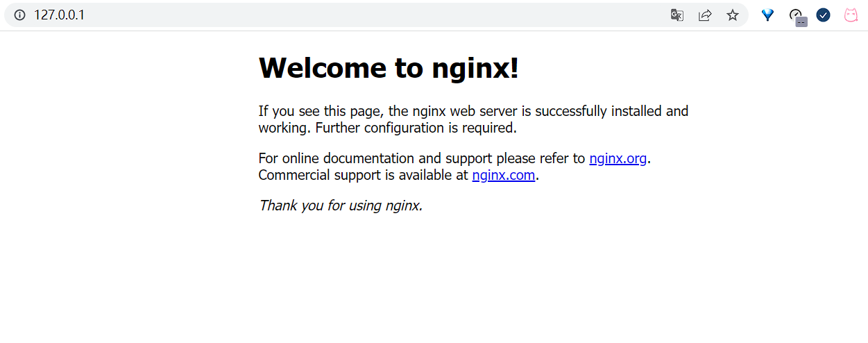
Task: Follow the nginx.com commercial support link
Action: tap(503, 175)
